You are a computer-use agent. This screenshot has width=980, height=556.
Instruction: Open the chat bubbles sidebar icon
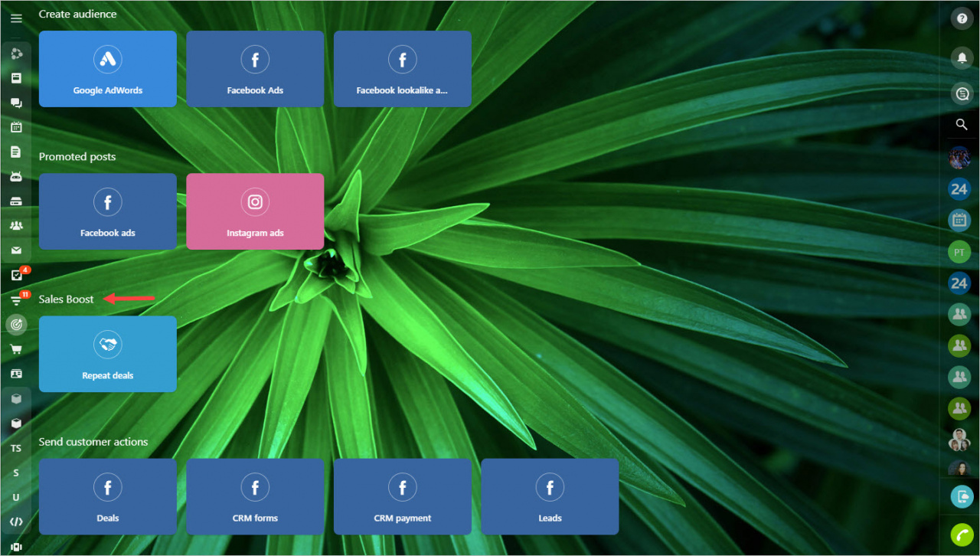click(x=16, y=103)
